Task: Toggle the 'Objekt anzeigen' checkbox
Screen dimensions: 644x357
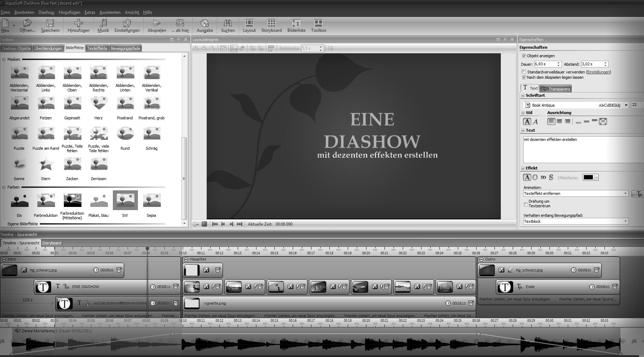Action: (x=524, y=56)
